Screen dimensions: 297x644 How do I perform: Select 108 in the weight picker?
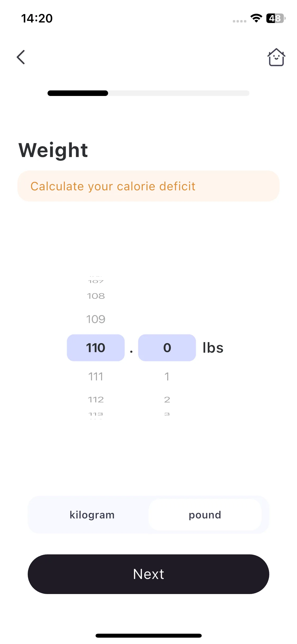pos(96,296)
